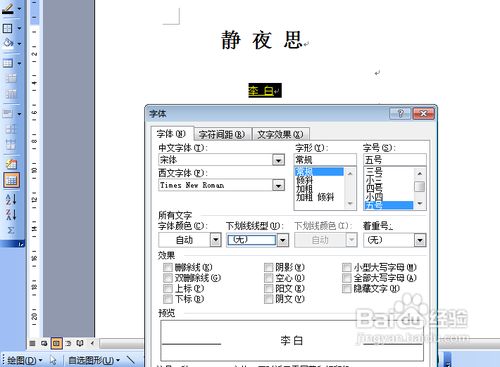Screen dimensions: 500x367
Task: Open the 下划线线型 dropdown
Action: [x=283, y=240]
